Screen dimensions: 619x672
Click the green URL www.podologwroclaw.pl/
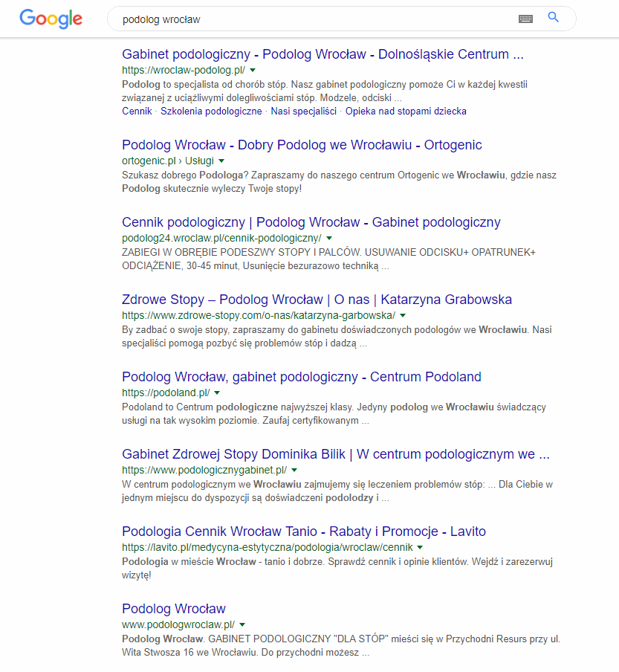point(178,625)
